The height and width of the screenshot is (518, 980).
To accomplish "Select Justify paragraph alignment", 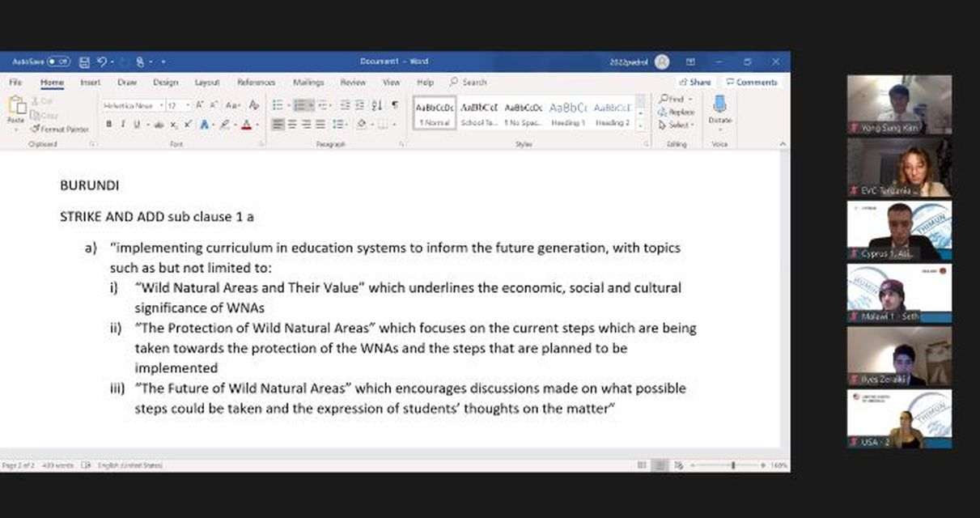I will [x=320, y=125].
